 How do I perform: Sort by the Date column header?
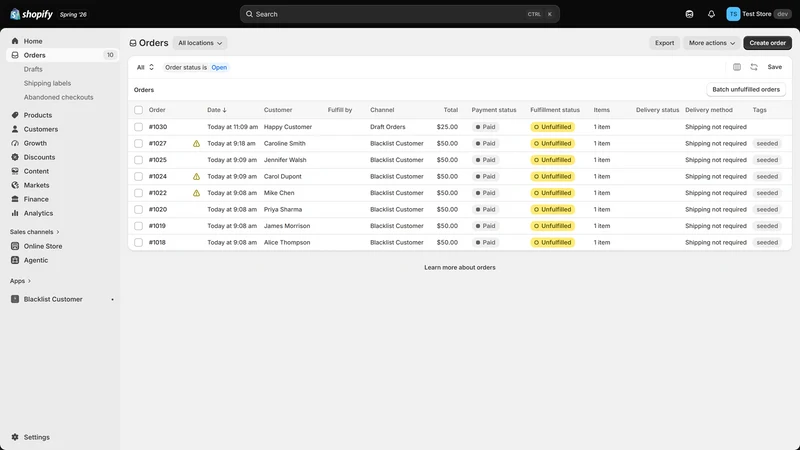216,110
